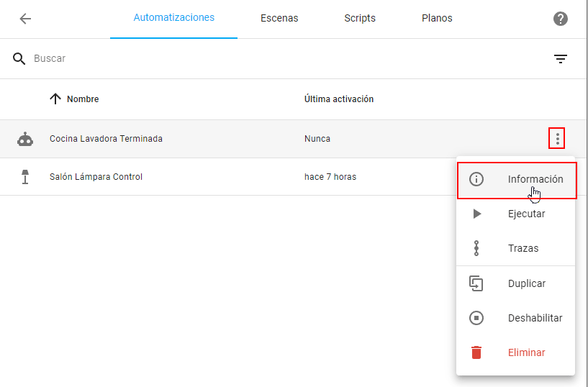
Task: Click the back arrow icon
Action: tap(25, 19)
